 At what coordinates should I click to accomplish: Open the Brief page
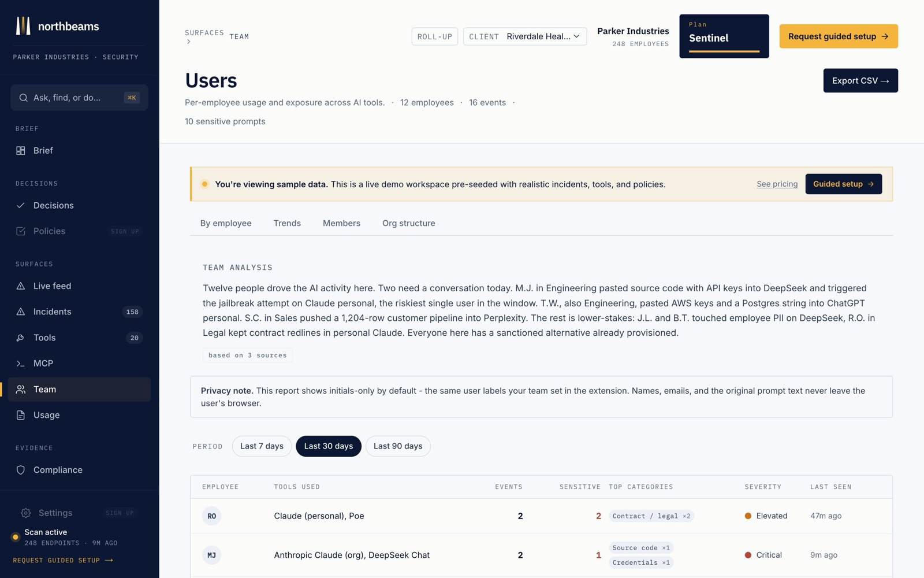[x=79, y=150]
